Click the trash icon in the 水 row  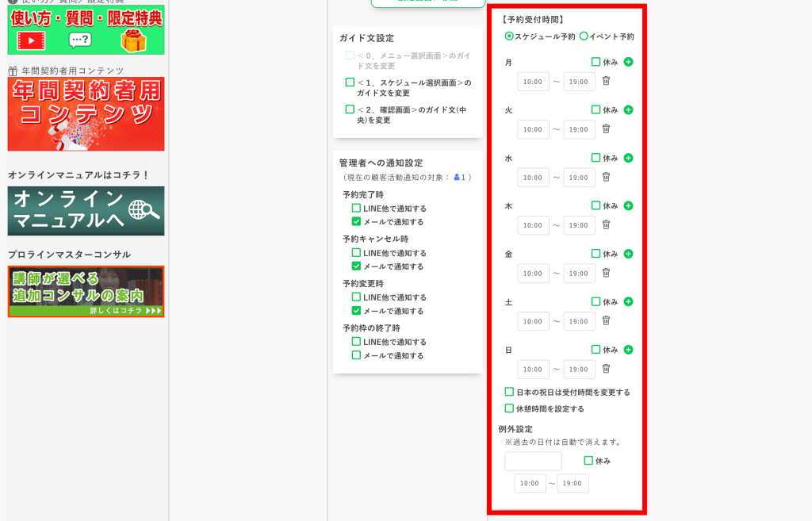[605, 177]
